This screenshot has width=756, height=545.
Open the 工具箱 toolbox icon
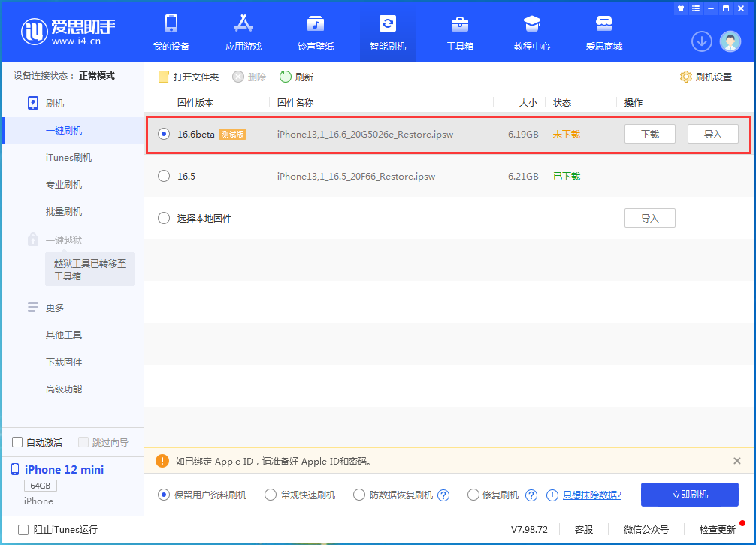460,24
